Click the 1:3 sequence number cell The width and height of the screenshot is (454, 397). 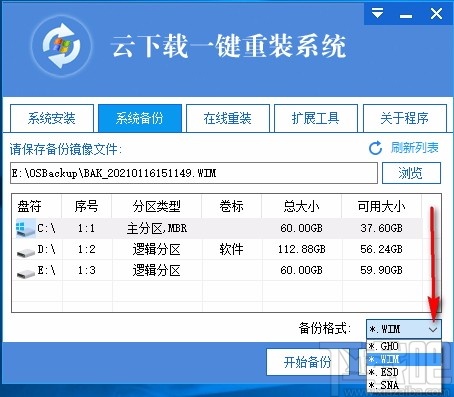point(86,270)
